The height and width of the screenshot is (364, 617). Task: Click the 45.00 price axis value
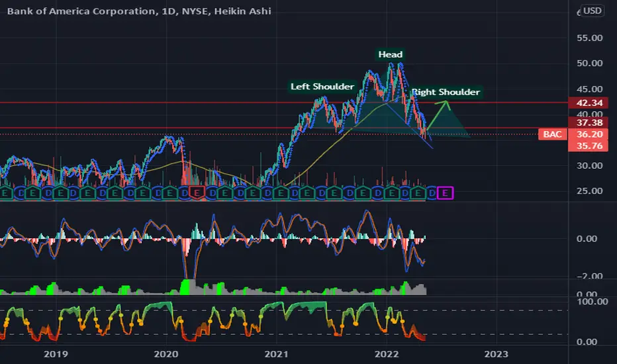click(x=589, y=89)
